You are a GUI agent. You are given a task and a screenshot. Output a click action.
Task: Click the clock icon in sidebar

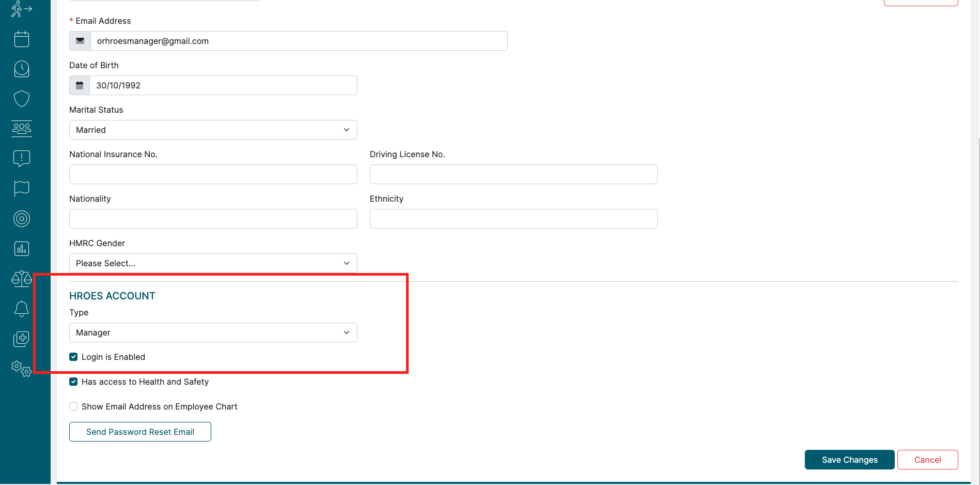coord(22,69)
